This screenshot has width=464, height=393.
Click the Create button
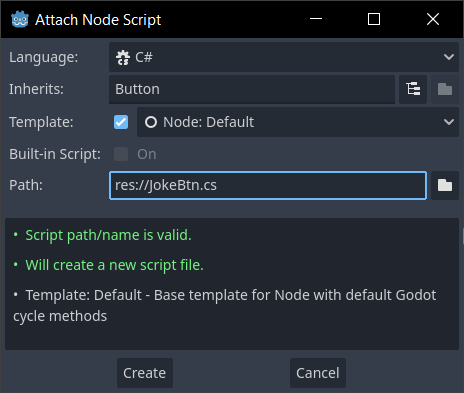tap(145, 373)
